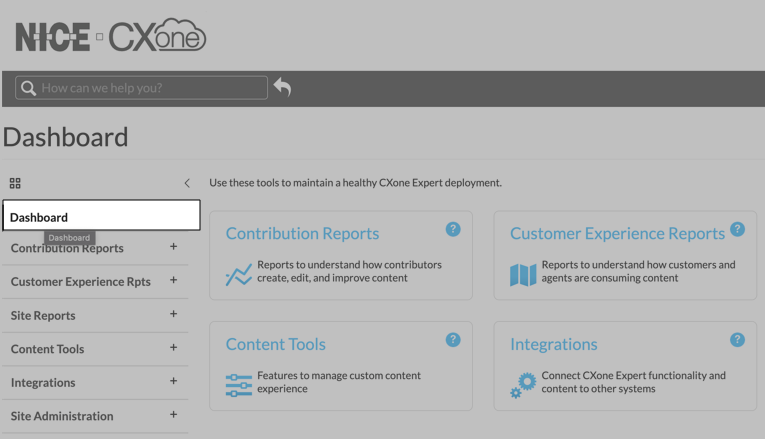The height and width of the screenshot is (439, 765).
Task: Open the Integrations heading link
Action: [x=553, y=344]
